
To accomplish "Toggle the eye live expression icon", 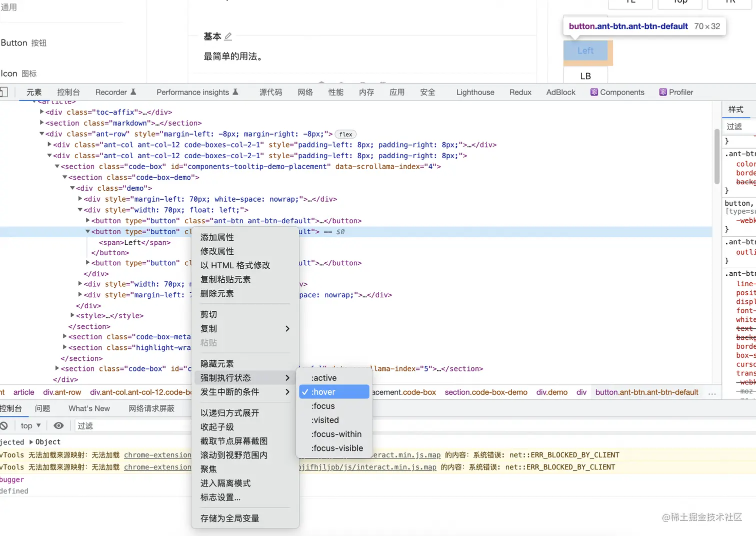I will point(58,425).
